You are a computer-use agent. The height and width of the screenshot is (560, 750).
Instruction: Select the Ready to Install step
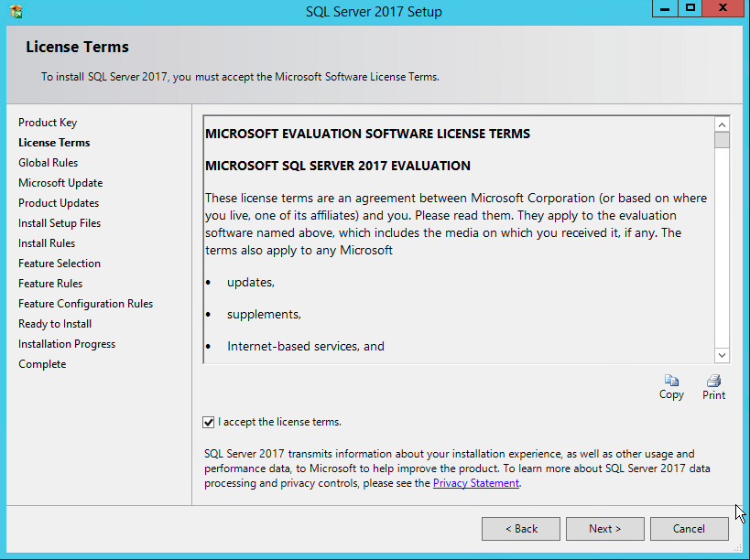55,324
